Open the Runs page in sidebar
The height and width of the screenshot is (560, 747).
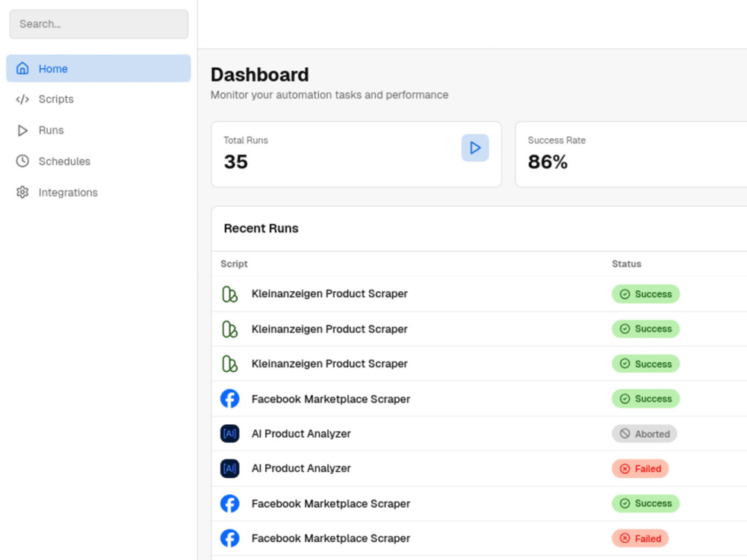(x=99, y=130)
